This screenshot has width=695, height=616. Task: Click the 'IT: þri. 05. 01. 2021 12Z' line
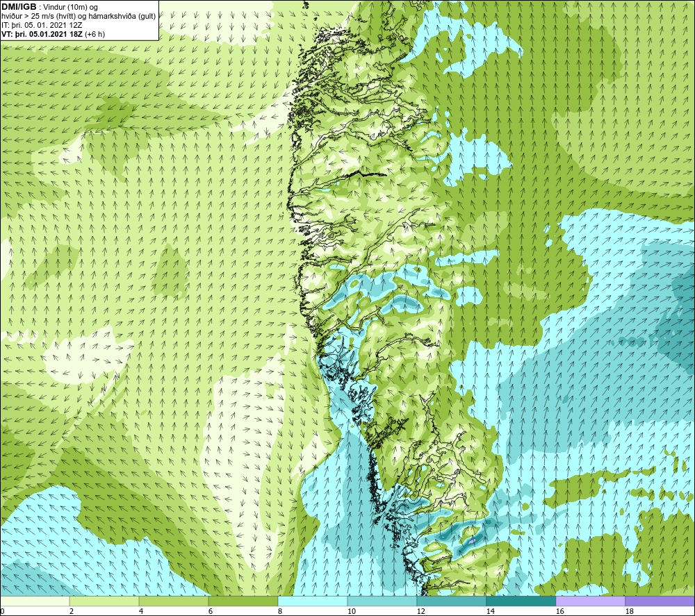click(42, 25)
